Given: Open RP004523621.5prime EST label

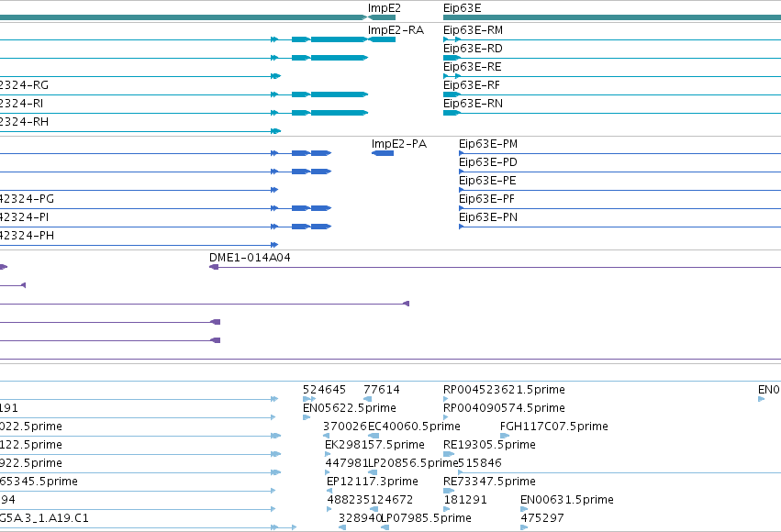Looking at the screenshot, I should (504, 390).
